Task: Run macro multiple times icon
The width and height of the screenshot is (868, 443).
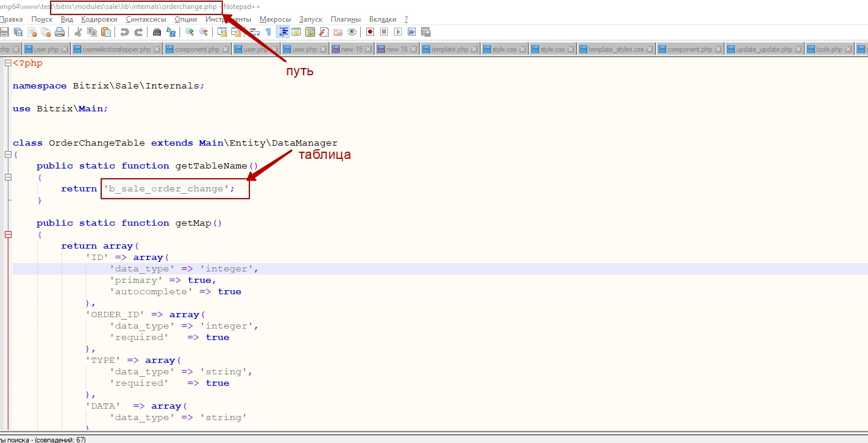Action: pos(411,32)
